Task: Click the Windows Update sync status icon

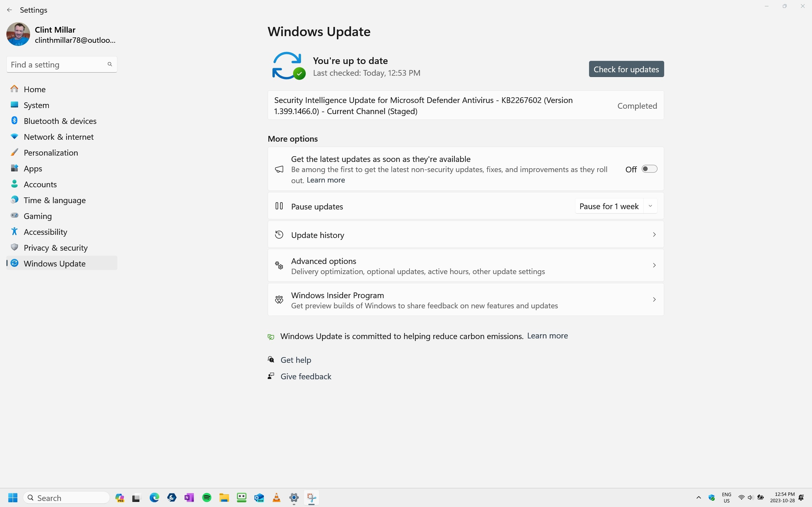Action: click(288, 66)
